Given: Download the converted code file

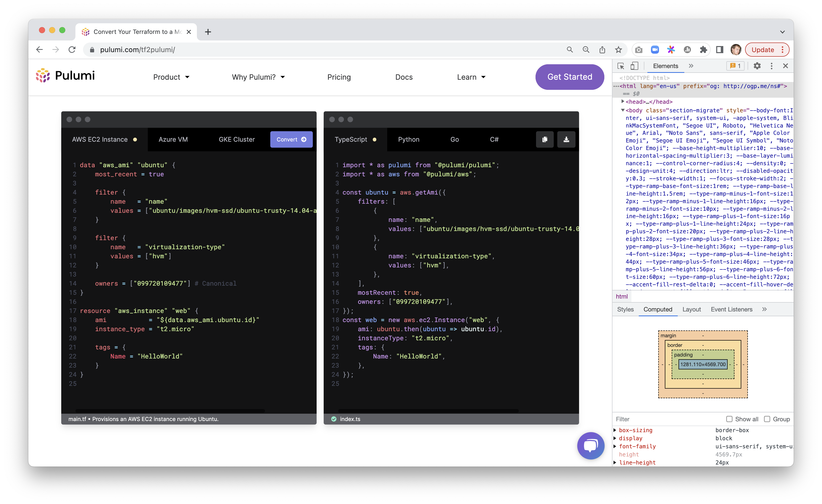Looking at the screenshot, I should 566,139.
